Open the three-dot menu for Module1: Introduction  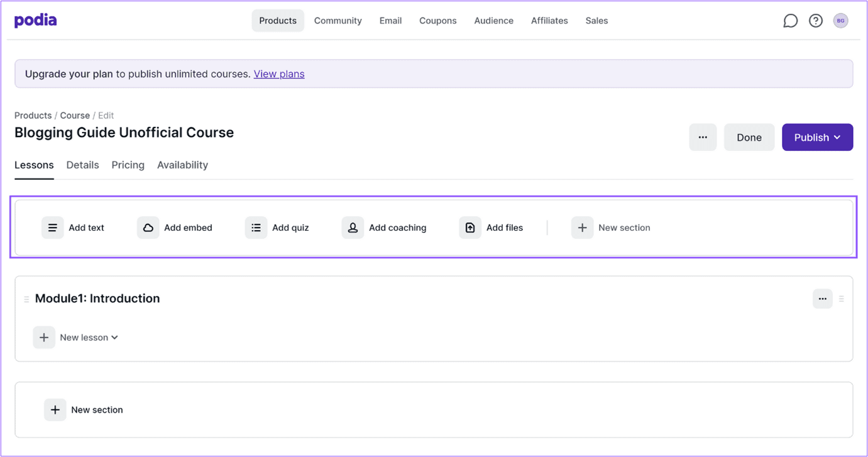822,299
